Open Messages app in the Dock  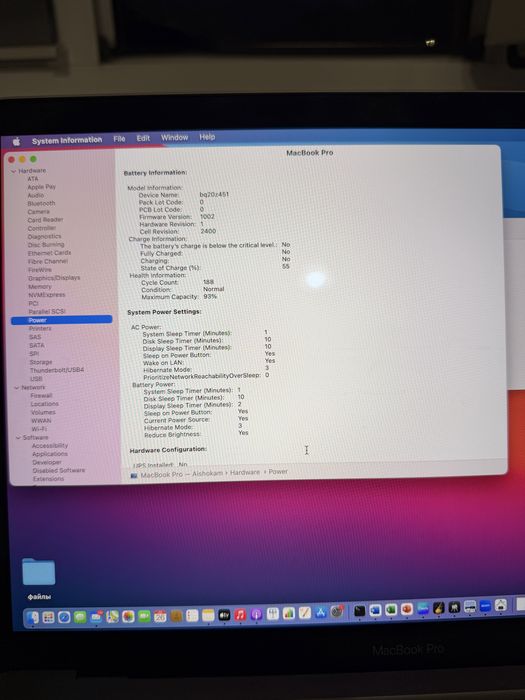[80, 617]
